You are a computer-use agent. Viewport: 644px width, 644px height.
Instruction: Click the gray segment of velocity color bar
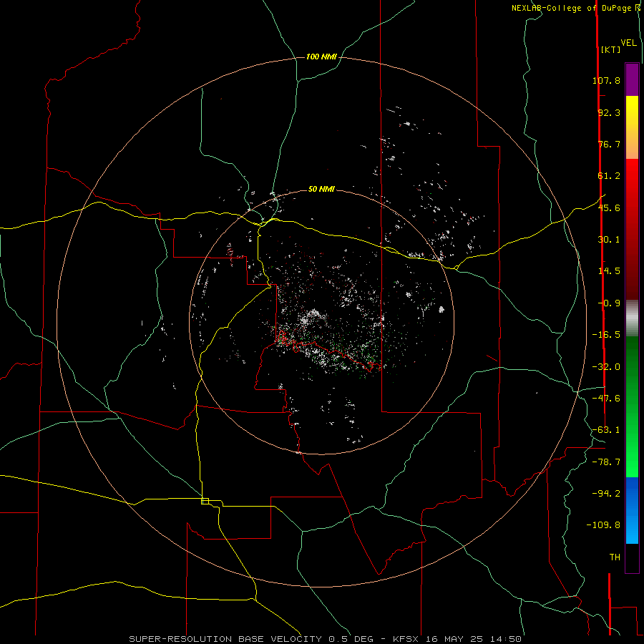(x=632, y=318)
